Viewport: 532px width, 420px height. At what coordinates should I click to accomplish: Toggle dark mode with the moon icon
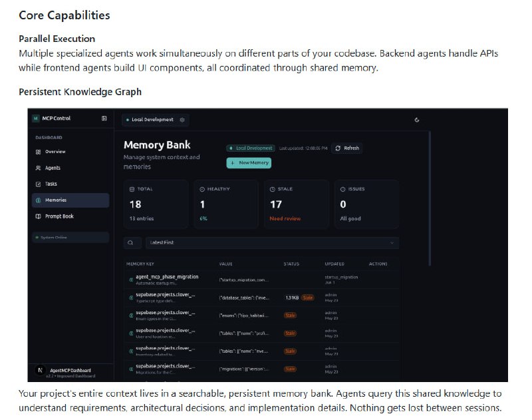click(417, 120)
